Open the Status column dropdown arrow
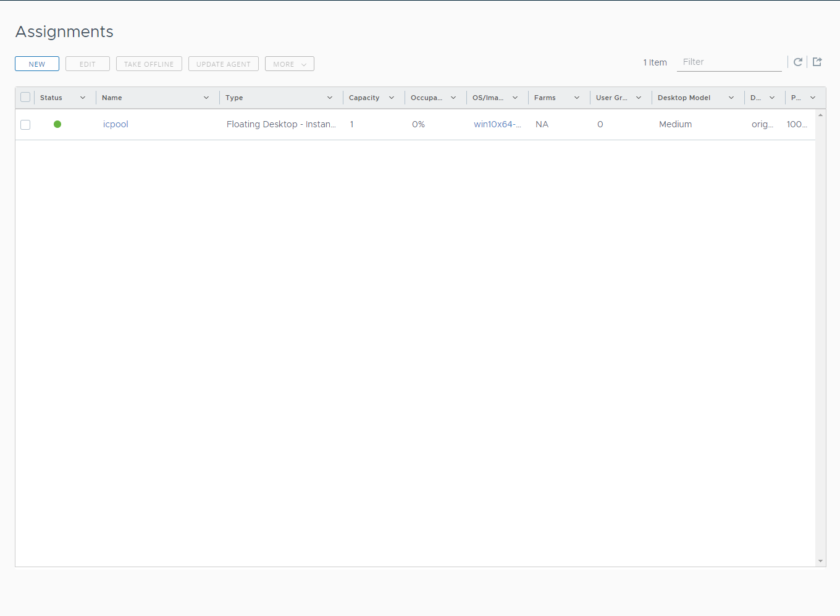The height and width of the screenshot is (616, 840). coord(83,98)
